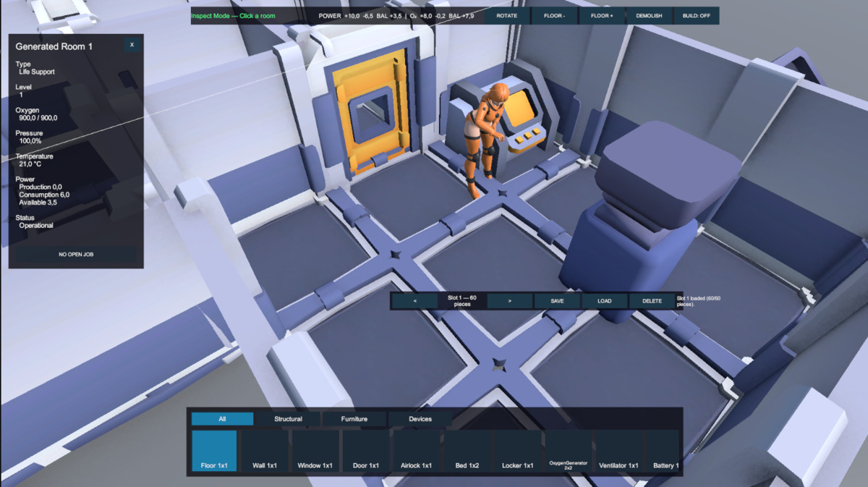
Task: Activate the DEMOLISH button
Action: pyautogui.click(x=649, y=16)
